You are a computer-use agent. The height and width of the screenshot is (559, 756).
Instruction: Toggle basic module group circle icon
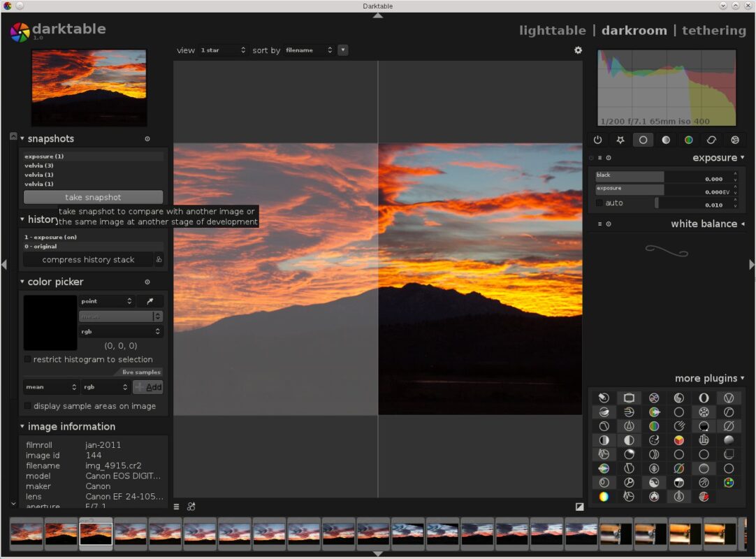tap(644, 140)
